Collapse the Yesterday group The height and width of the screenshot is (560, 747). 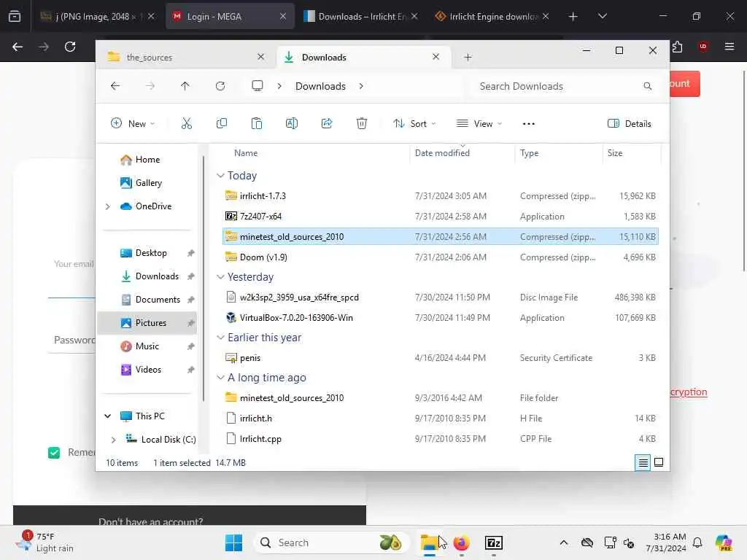pos(220,277)
